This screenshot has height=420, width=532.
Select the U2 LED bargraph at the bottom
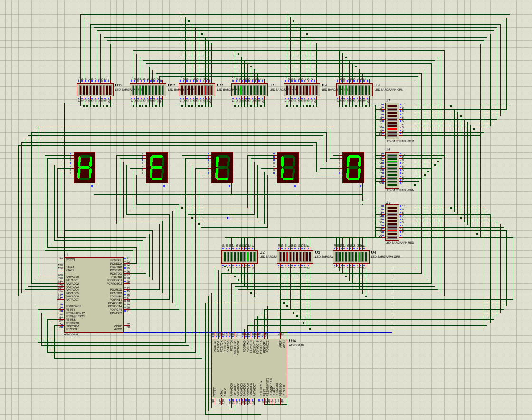[240, 257]
